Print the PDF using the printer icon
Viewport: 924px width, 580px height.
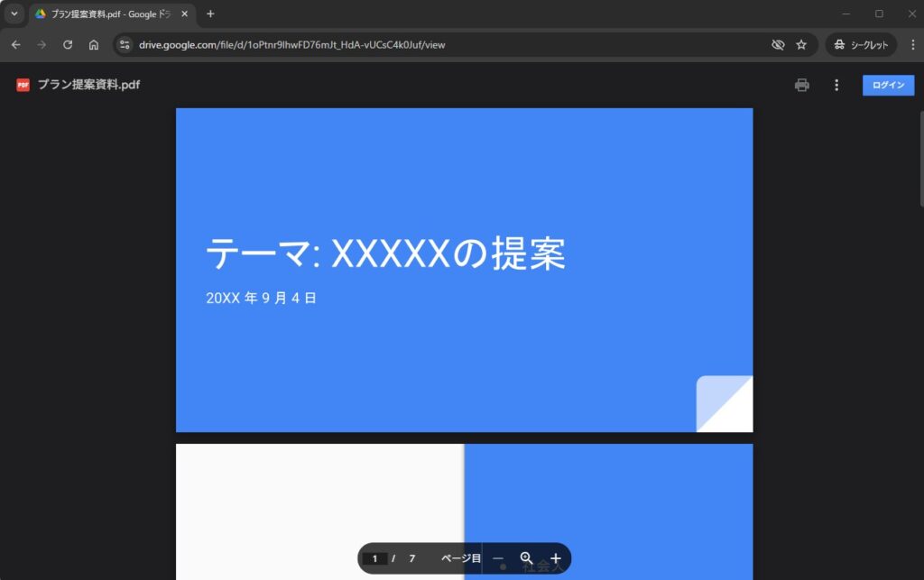click(801, 85)
